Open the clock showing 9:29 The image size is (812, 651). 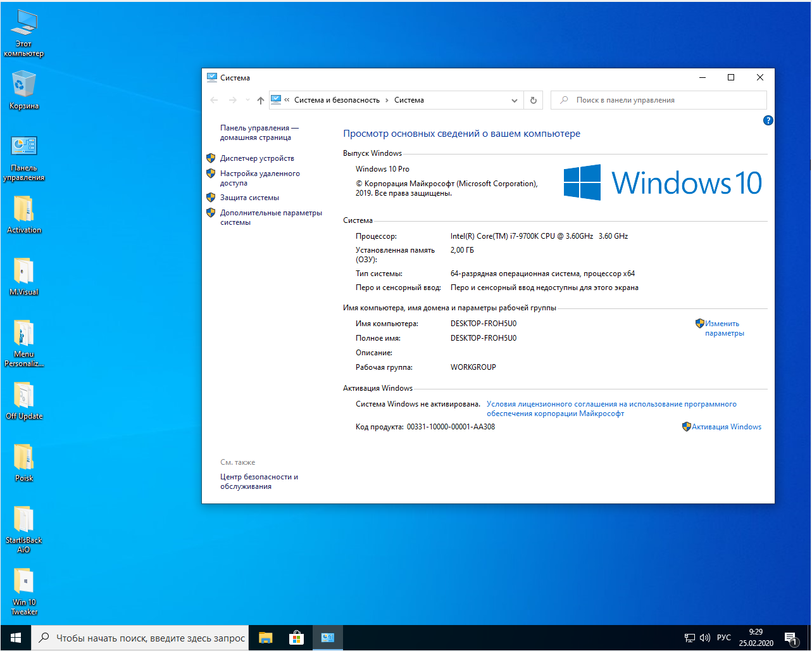point(756,638)
